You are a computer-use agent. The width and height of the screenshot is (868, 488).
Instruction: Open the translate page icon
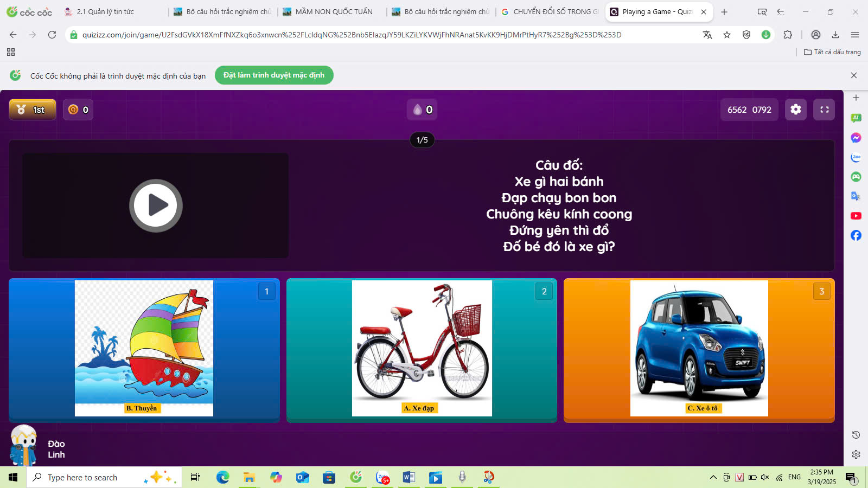pos(707,35)
